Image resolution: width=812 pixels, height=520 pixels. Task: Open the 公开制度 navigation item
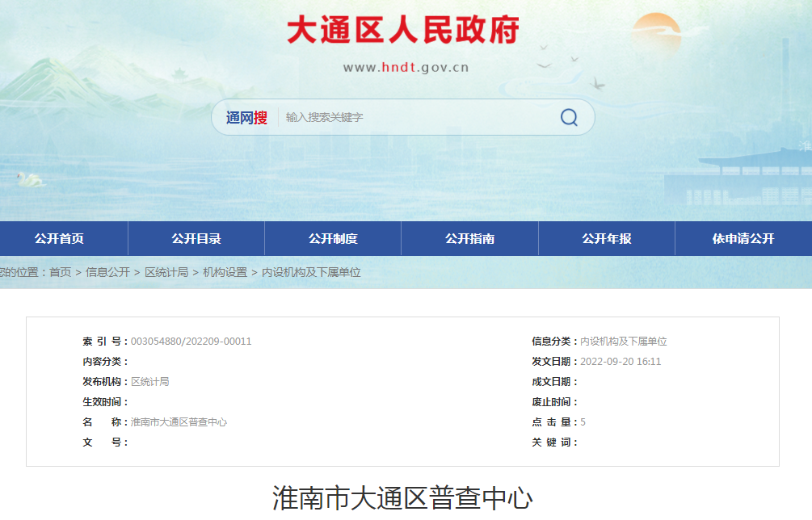(334, 238)
